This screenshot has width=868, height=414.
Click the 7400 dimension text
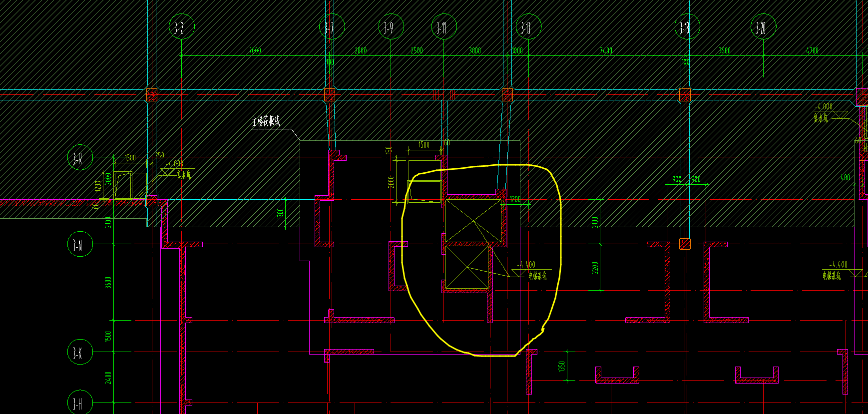pos(606,50)
